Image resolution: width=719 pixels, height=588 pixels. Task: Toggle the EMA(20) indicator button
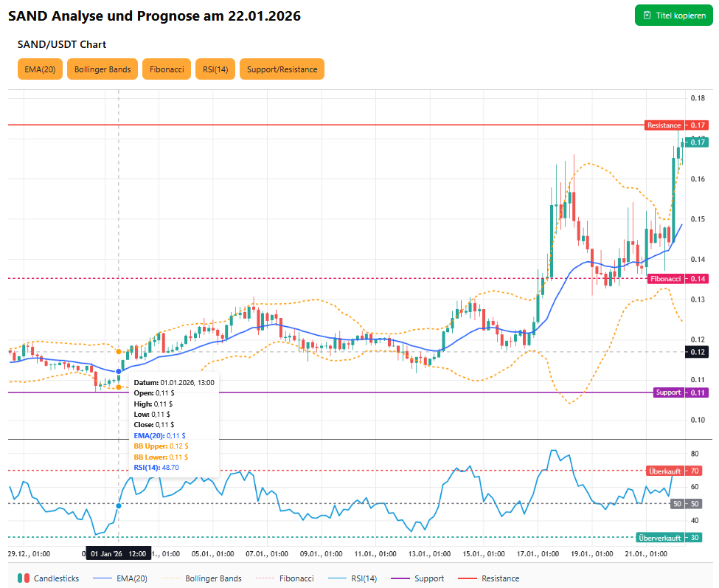tap(40, 69)
